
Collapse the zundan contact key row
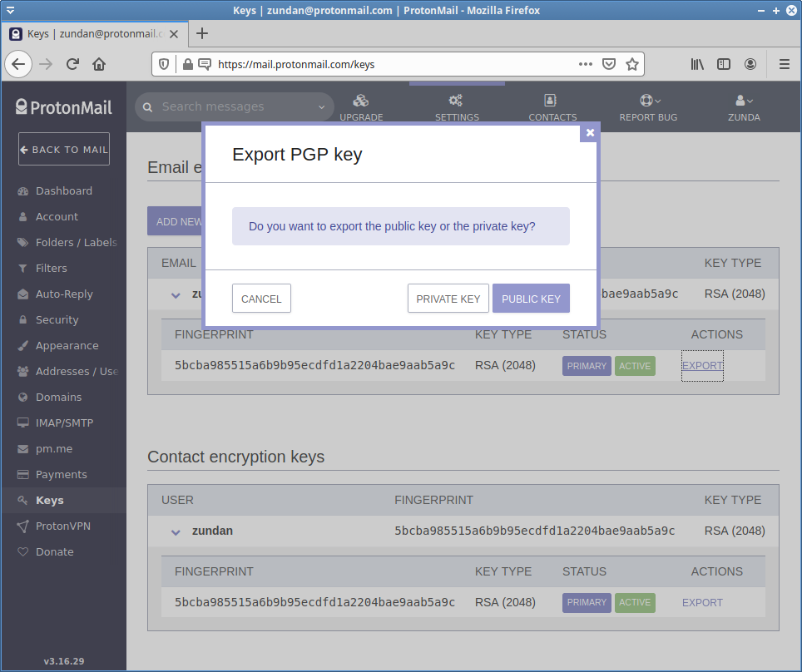click(176, 532)
